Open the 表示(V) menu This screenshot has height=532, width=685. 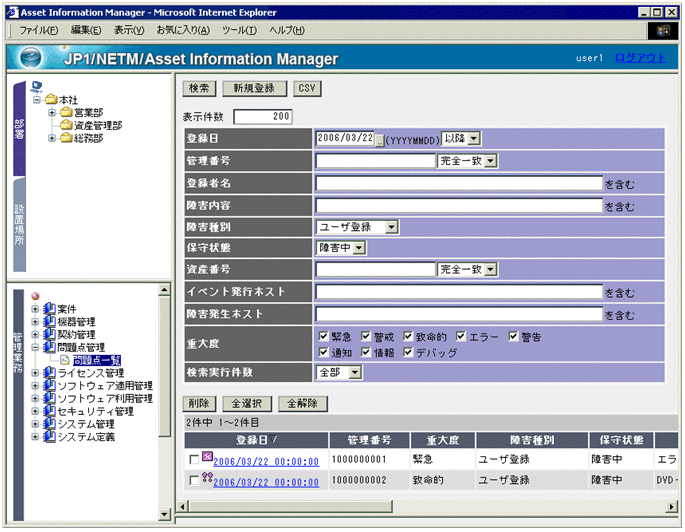point(128,30)
